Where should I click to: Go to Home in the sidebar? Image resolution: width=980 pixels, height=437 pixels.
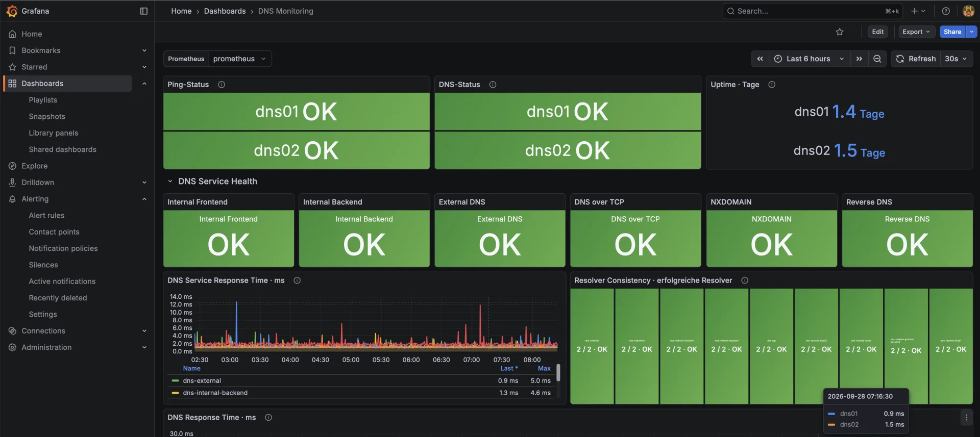[x=32, y=34]
